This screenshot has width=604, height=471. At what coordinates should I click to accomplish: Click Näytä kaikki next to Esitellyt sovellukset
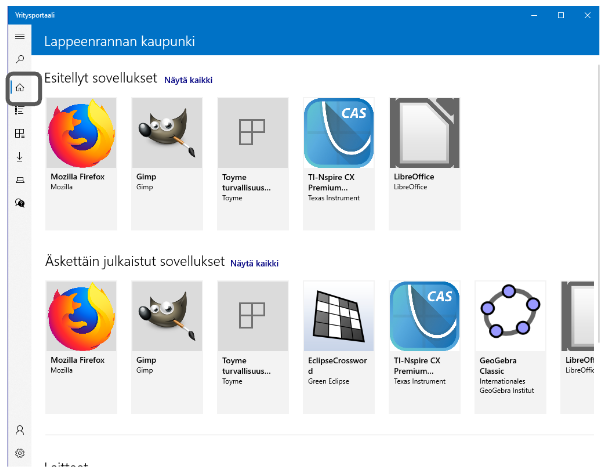(x=188, y=80)
